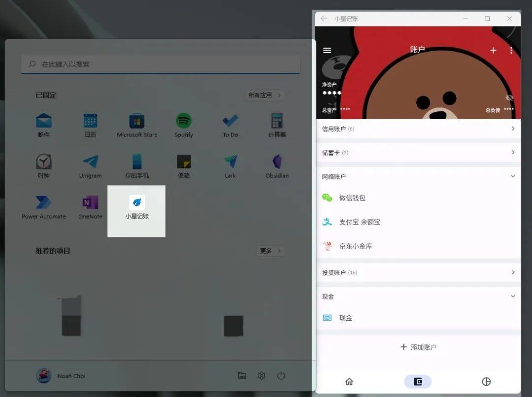Open File Explorer from Start menu footer
This screenshot has height=397, width=532.
coord(242,376)
